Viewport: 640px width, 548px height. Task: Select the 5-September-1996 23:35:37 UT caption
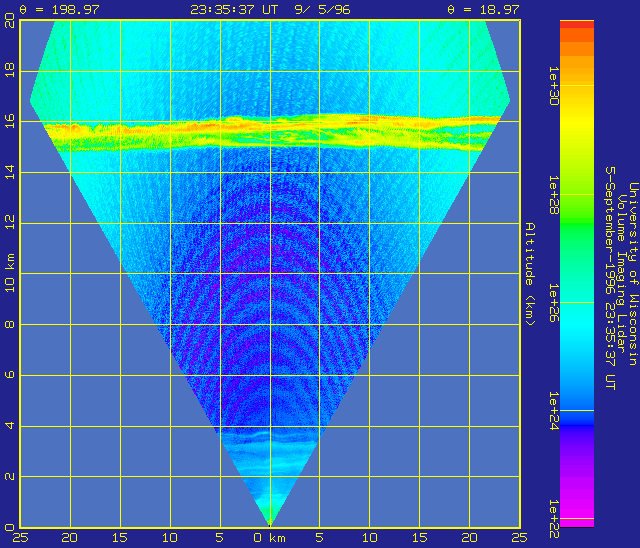[x=610, y=277]
